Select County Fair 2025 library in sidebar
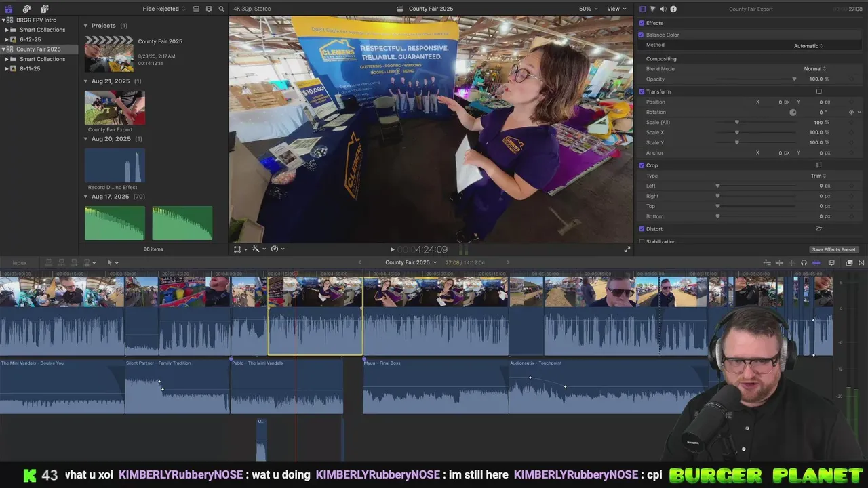The width and height of the screenshot is (868, 488). point(39,49)
